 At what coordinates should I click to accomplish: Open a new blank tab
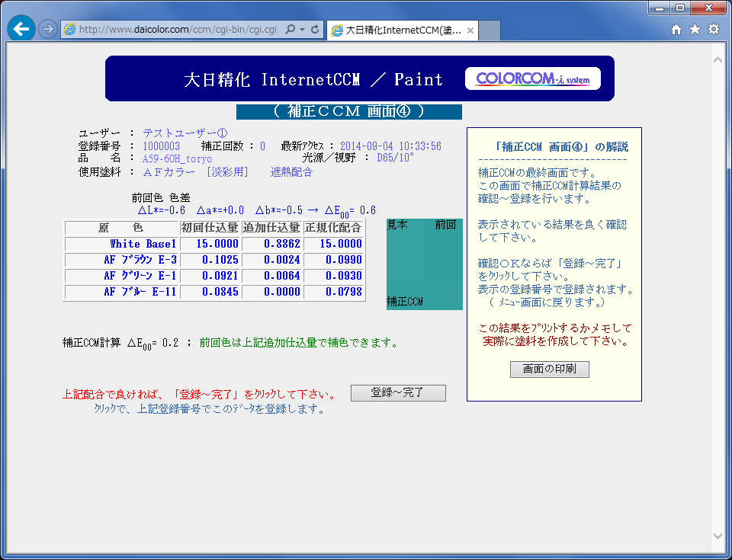(490, 30)
